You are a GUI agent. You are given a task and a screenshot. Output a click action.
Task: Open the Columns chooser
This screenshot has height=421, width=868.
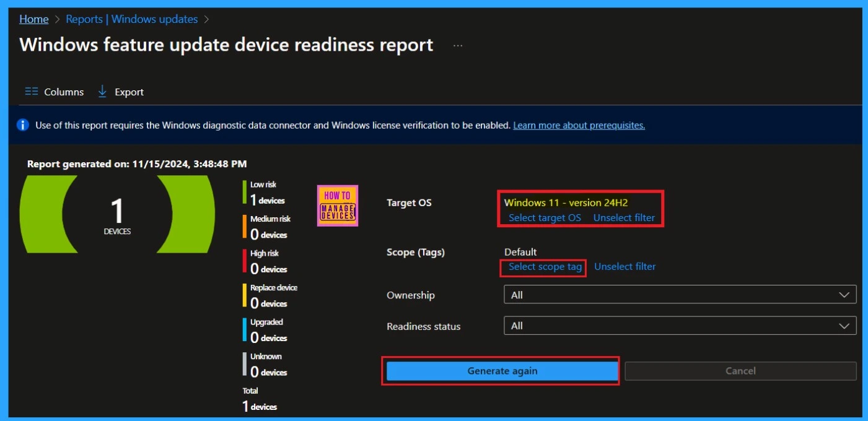[54, 92]
